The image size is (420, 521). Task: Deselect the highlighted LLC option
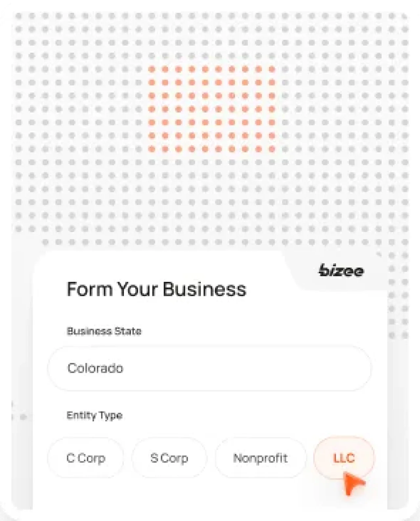tap(344, 458)
